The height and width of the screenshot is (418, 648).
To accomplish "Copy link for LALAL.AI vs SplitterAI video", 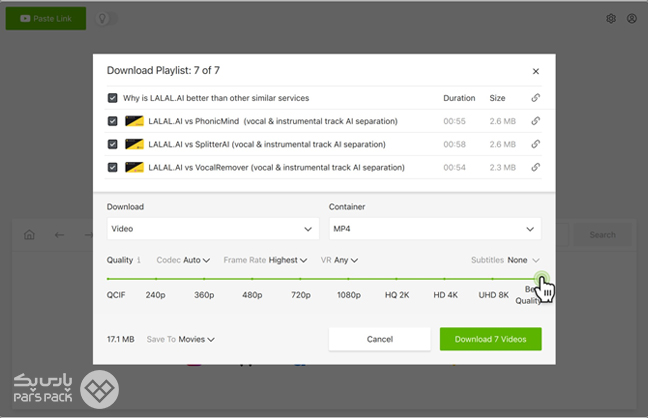I will pyautogui.click(x=536, y=144).
